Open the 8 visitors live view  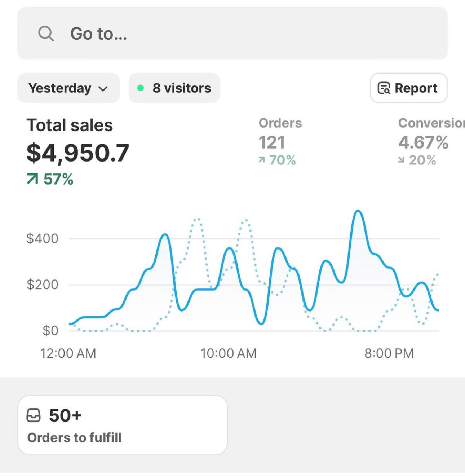[x=174, y=88]
